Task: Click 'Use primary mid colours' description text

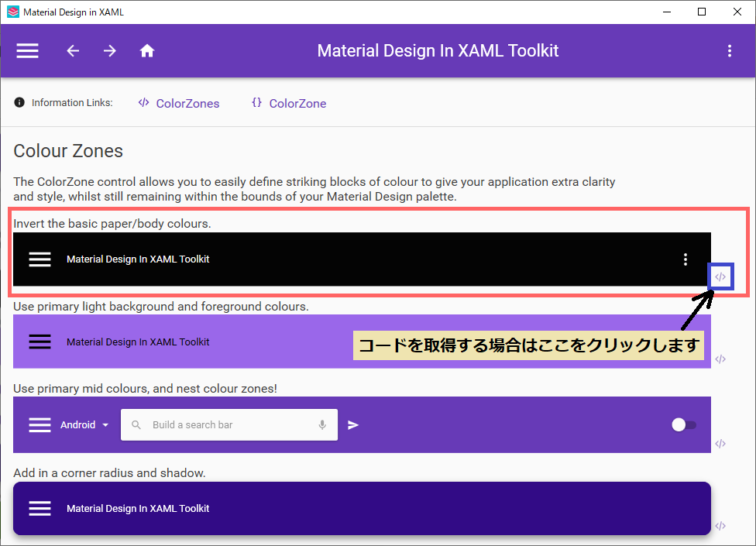Action: click(145, 389)
